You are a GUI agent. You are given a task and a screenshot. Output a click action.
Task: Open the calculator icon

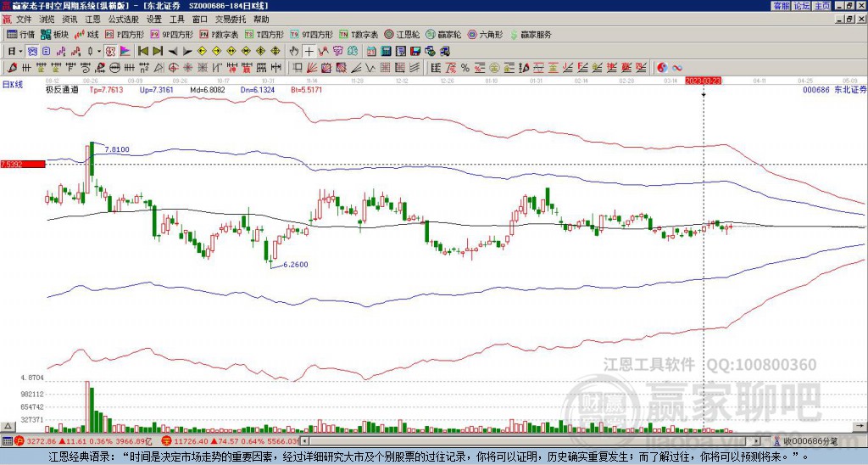(x=386, y=52)
